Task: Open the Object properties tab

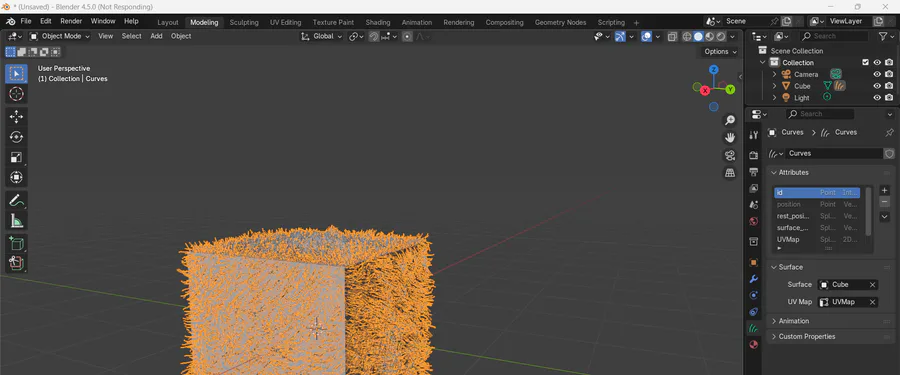Action: [754, 262]
